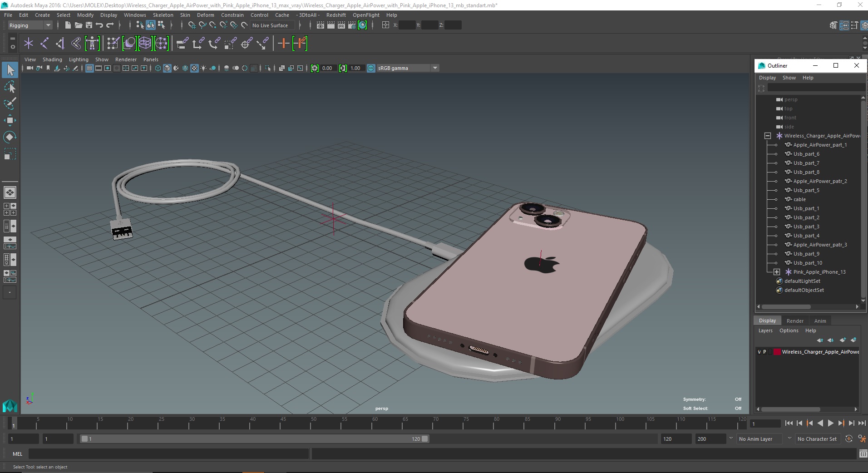Toggle layer visibility V box
The height and width of the screenshot is (473, 868).
click(x=759, y=352)
